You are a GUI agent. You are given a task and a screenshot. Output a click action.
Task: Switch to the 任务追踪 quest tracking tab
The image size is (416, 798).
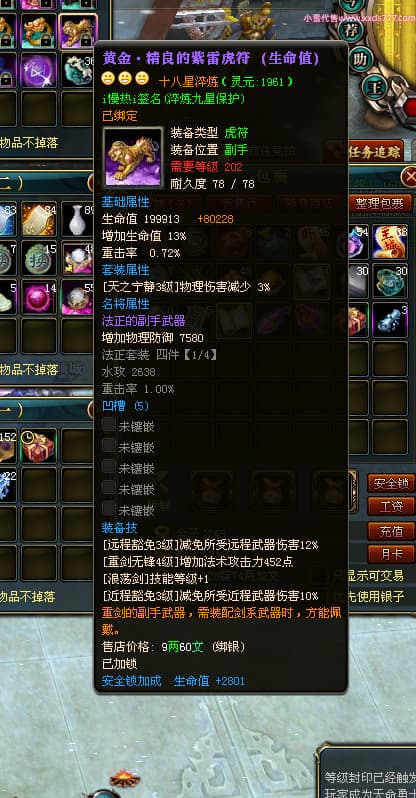click(375, 152)
